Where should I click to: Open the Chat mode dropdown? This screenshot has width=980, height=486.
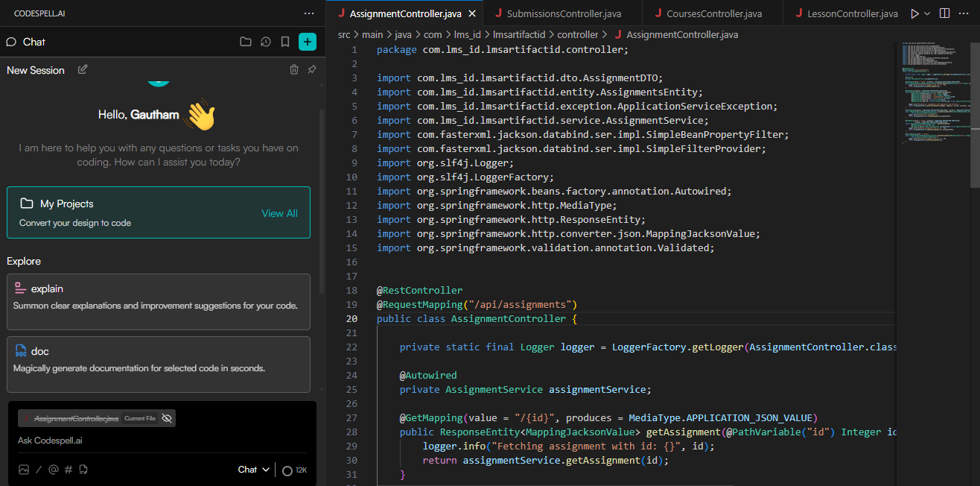[x=253, y=470]
